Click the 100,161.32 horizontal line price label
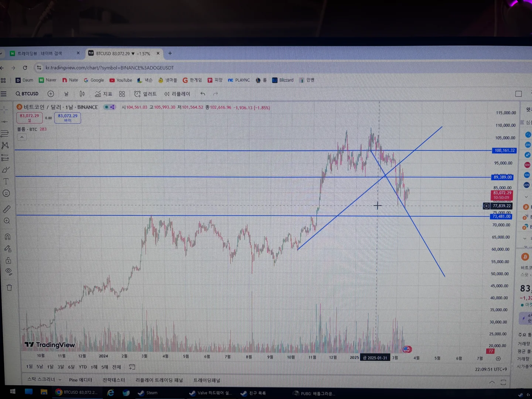Viewport: 532px width, 399px height. tap(504, 150)
